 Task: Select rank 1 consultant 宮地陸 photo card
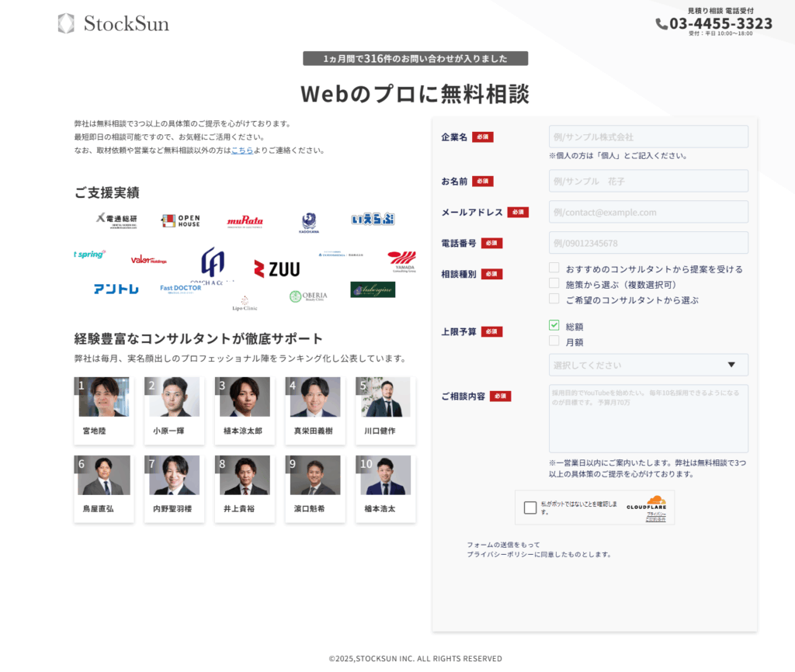pyautogui.click(x=104, y=410)
